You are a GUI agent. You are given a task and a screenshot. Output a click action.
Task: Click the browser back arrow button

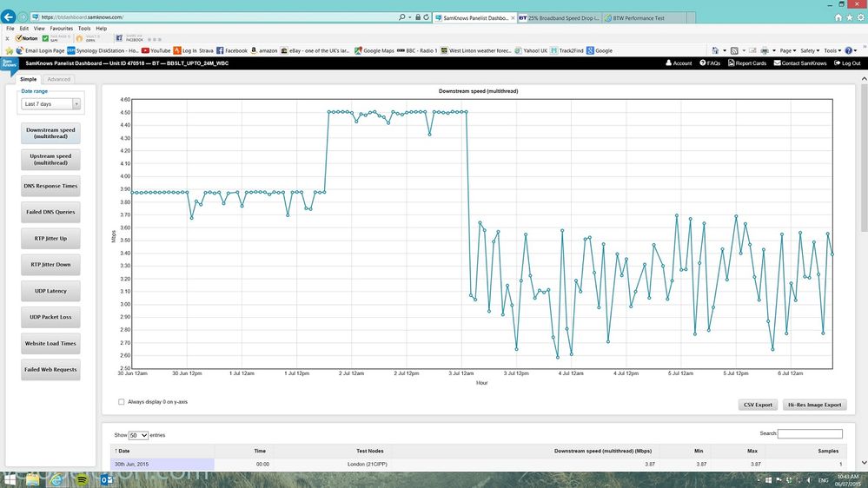tap(9, 16)
